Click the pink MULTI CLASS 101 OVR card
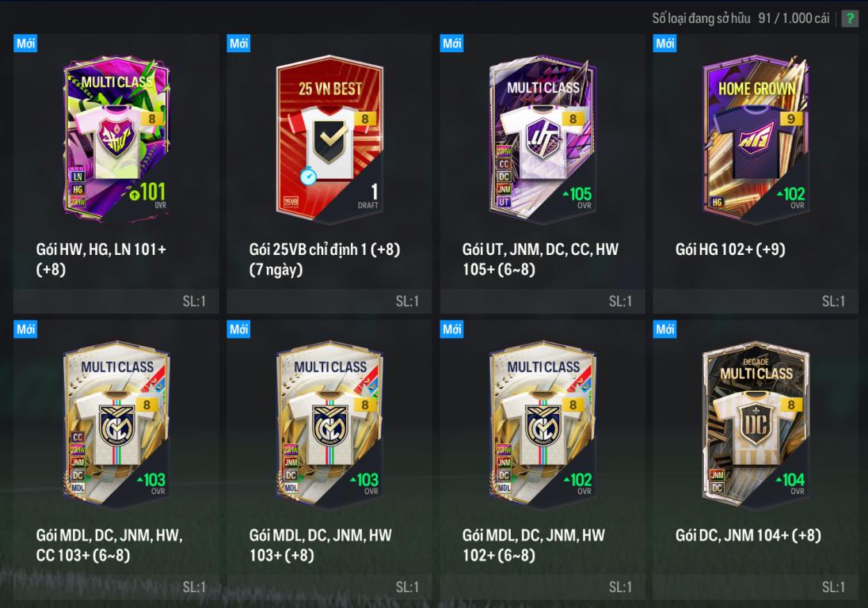Image resolution: width=868 pixels, height=608 pixels. coord(116,139)
